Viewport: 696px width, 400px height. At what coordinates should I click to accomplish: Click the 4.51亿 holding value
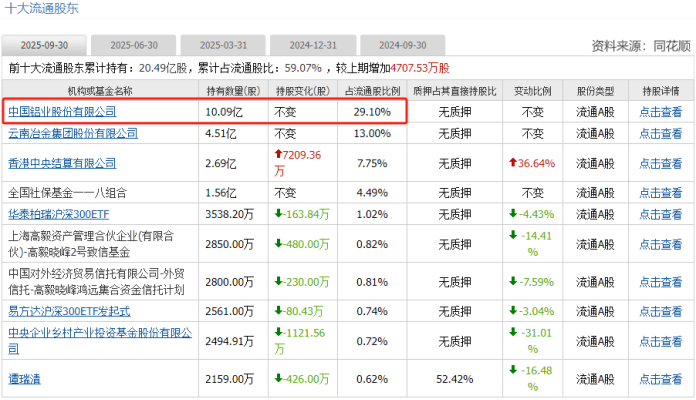pyautogui.click(x=221, y=133)
